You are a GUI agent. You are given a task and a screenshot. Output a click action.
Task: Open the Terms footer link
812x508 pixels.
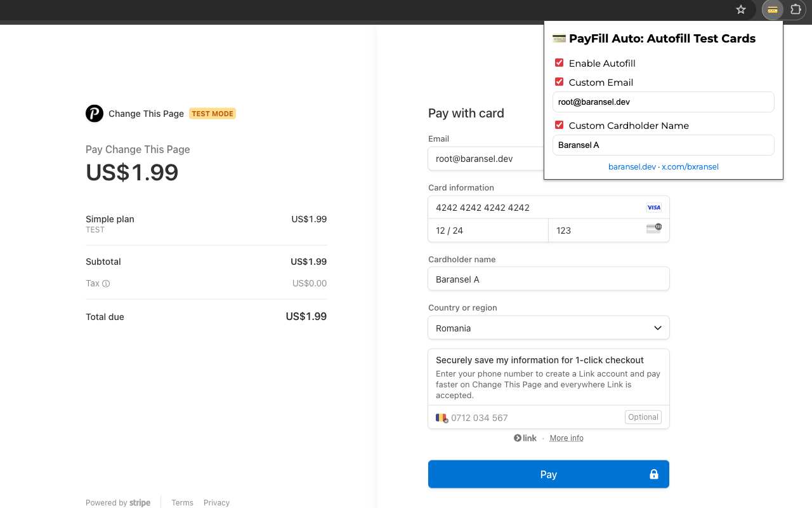pyautogui.click(x=182, y=503)
